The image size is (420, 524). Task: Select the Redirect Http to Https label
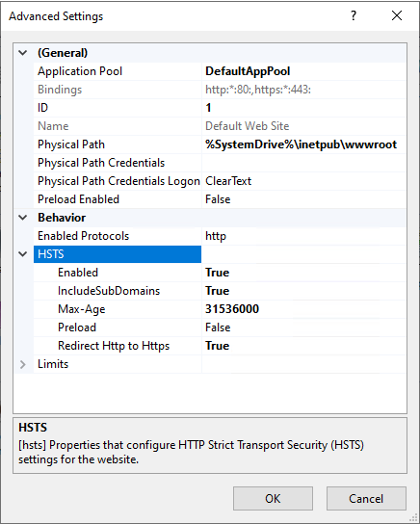coord(114,346)
